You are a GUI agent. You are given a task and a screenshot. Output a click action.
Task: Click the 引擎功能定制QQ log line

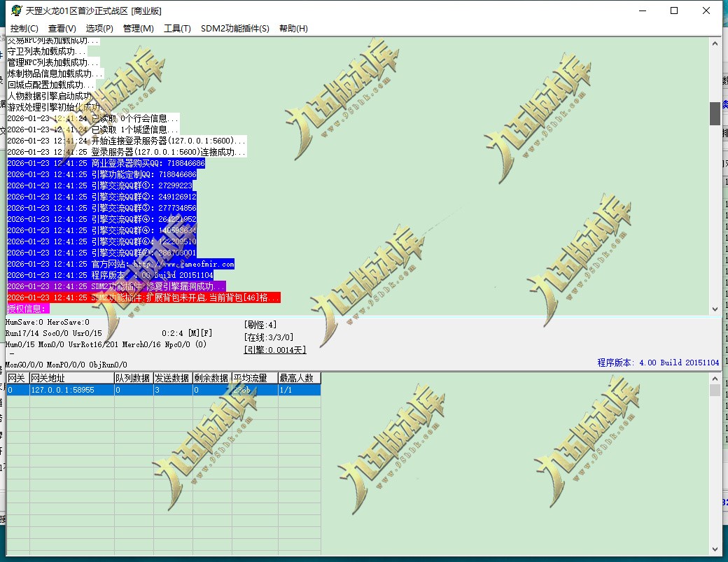101,174
